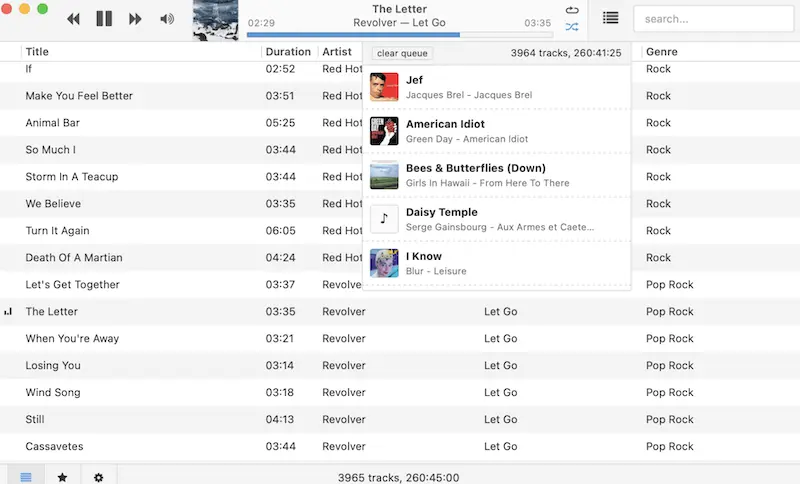Screen dimensions: 800x484
Task: Click the Green Day album artwork
Action: click(x=384, y=131)
